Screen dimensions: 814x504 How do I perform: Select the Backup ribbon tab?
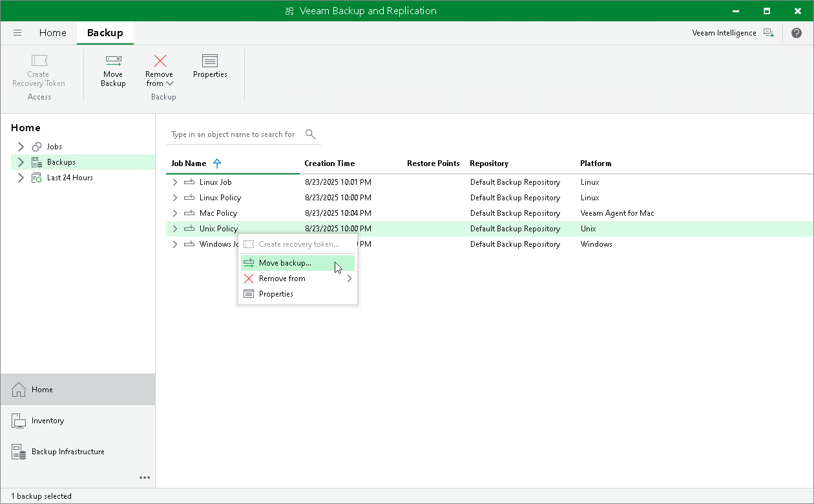pos(105,33)
